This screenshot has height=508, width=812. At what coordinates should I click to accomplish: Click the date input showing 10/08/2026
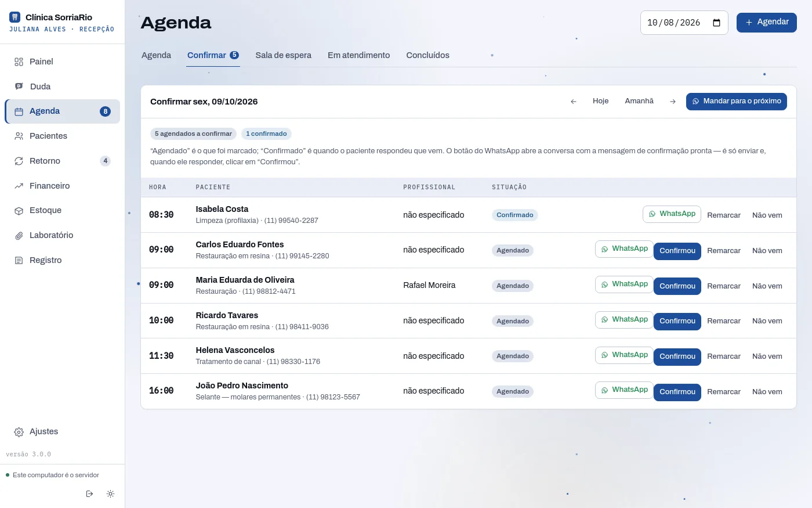click(x=684, y=23)
